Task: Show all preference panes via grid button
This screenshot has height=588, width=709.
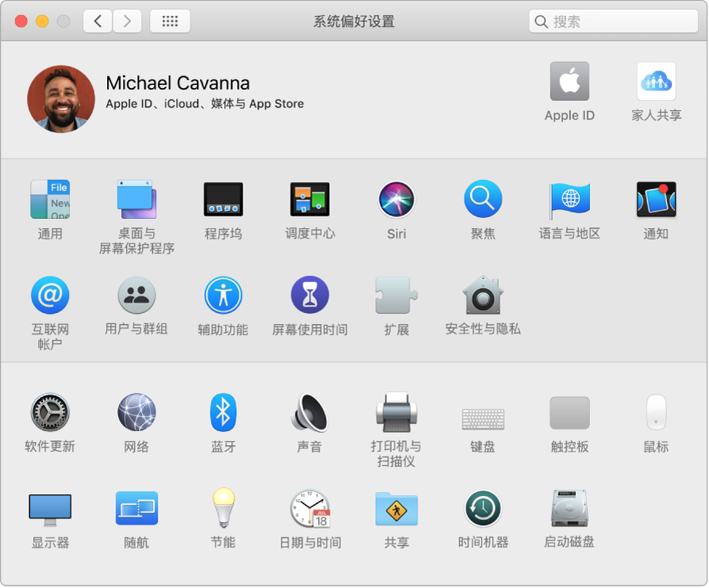Action: [x=170, y=21]
